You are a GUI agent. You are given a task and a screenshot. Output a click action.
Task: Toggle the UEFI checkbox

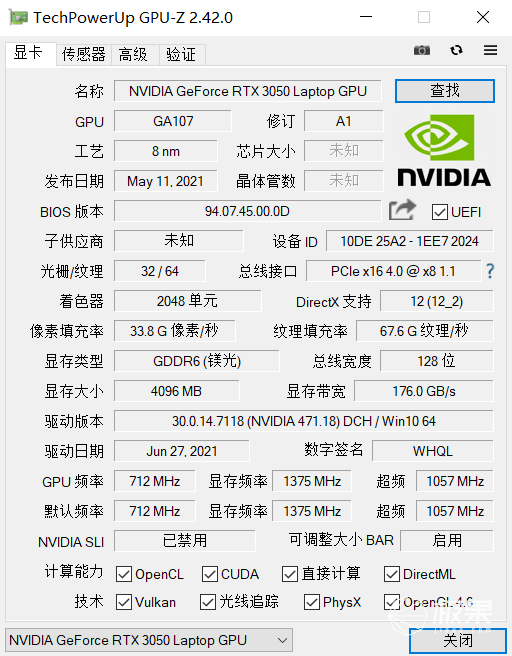tap(440, 212)
